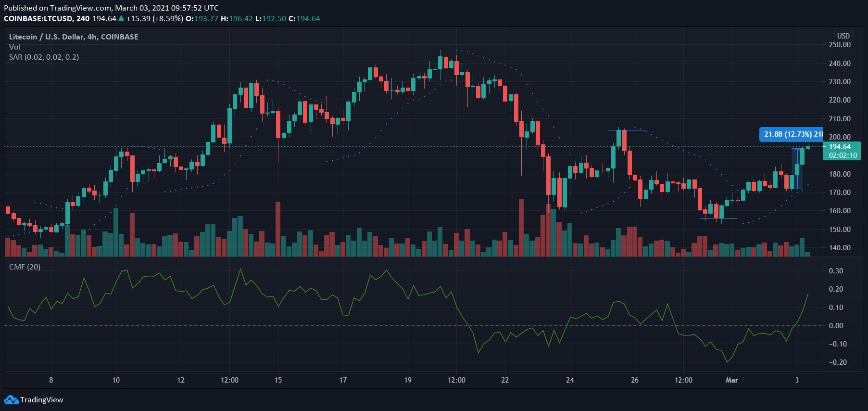
Task: Click the TradingView cloud logo icon
Action: pos(12,399)
